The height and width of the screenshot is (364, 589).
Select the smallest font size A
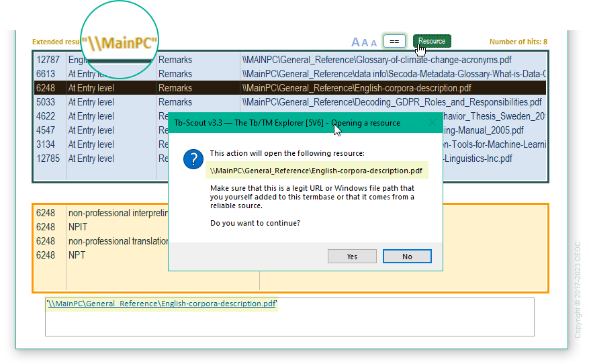click(x=374, y=44)
